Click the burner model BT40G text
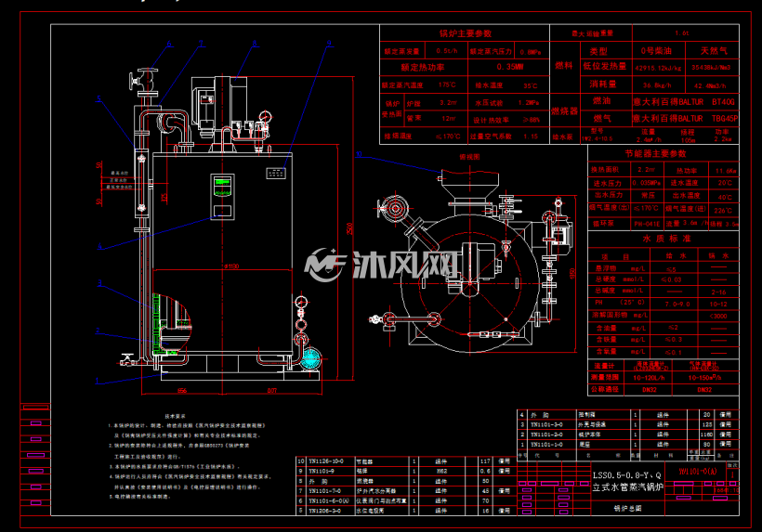762x532 pixels. 723,102
